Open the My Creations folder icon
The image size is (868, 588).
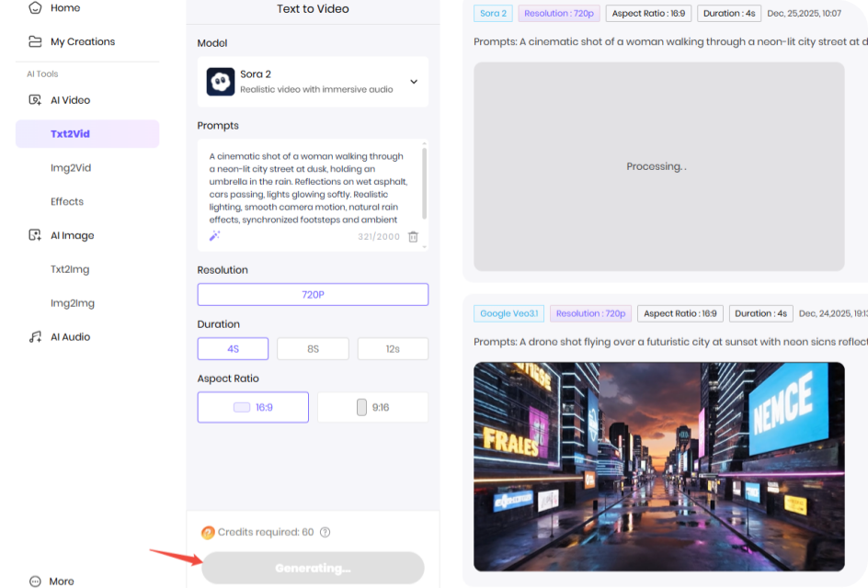[x=35, y=41]
